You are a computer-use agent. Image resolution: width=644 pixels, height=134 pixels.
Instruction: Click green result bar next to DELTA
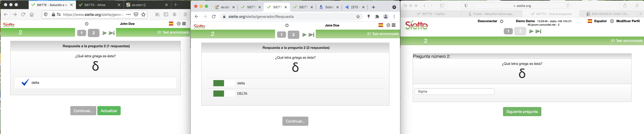(x=219, y=94)
